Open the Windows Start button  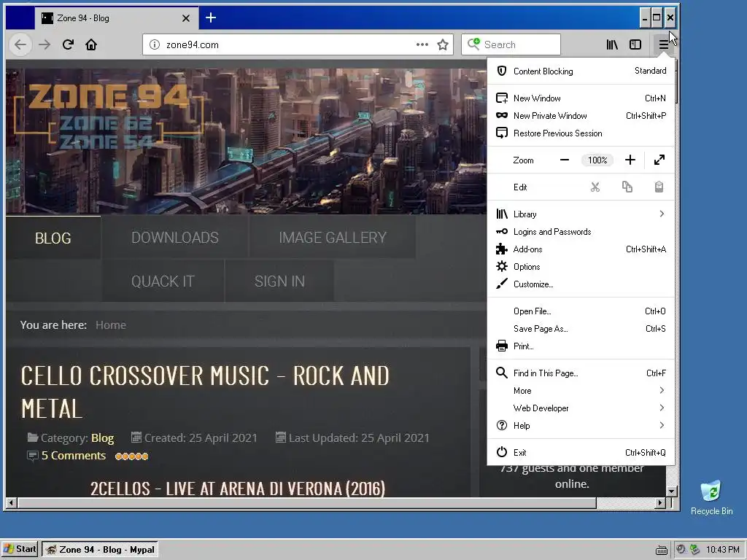pos(20,550)
